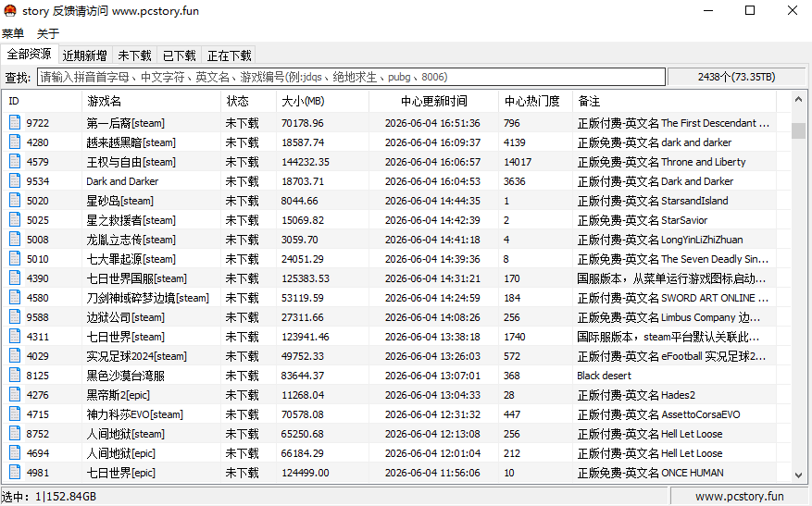Select game 第一后裔[steam]
The width and height of the screenshot is (812, 506).
125,123
